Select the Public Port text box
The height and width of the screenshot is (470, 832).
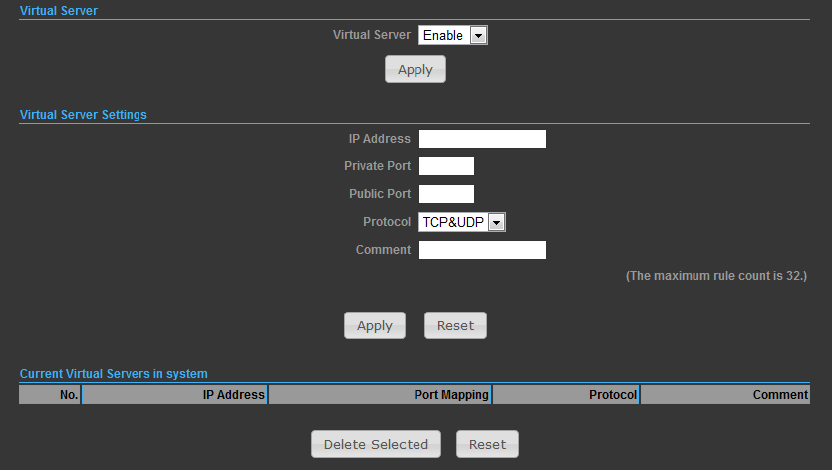pos(446,194)
